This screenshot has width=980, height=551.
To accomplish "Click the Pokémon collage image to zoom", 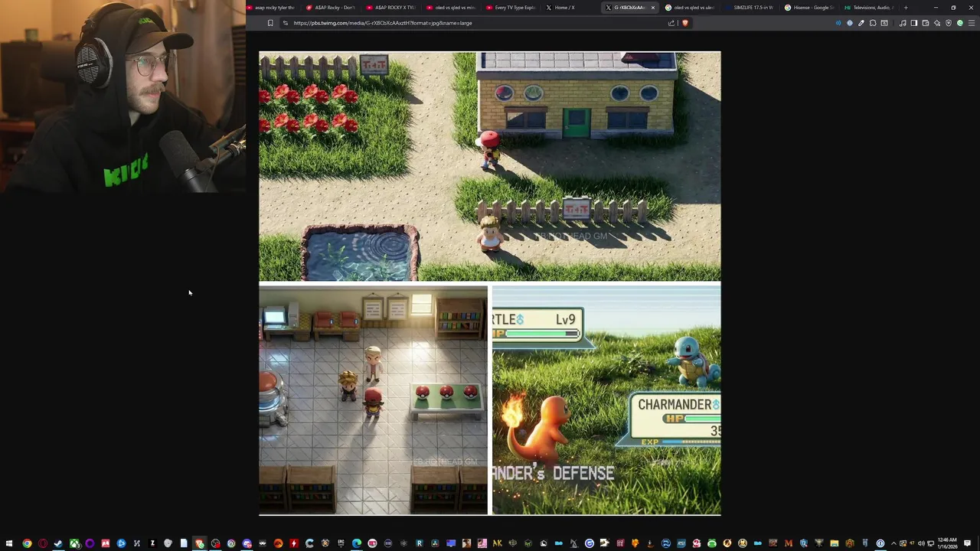I will (490, 283).
